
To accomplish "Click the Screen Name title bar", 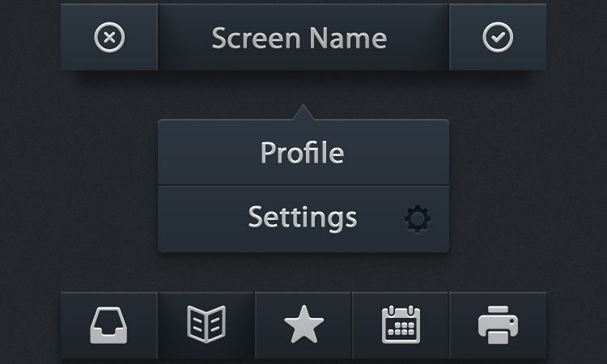I will coord(303,37).
